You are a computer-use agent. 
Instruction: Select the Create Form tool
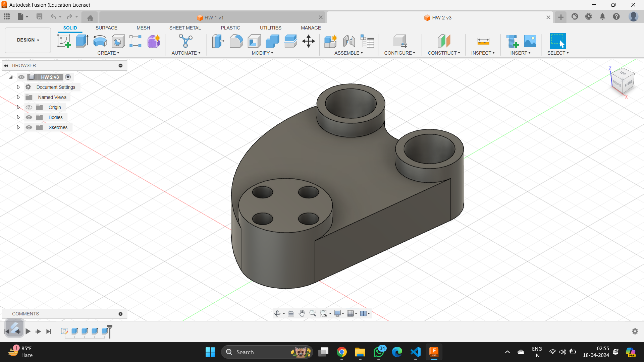click(154, 41)
